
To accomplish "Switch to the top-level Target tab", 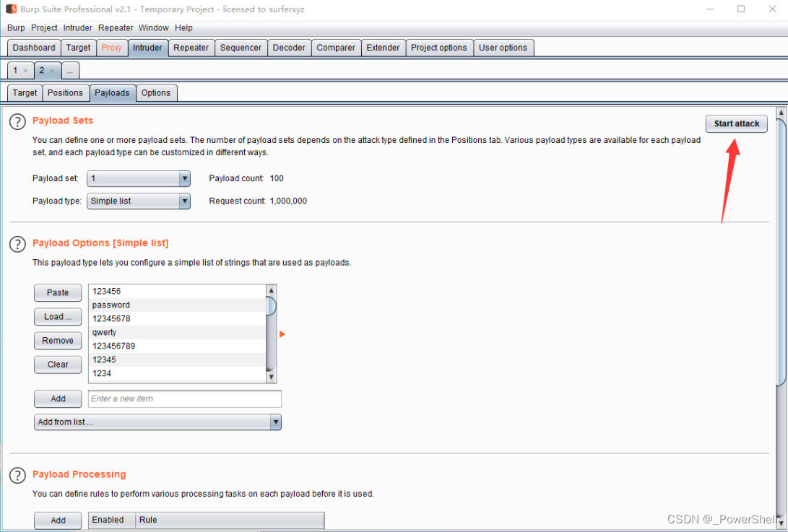I will pos(78,48).
